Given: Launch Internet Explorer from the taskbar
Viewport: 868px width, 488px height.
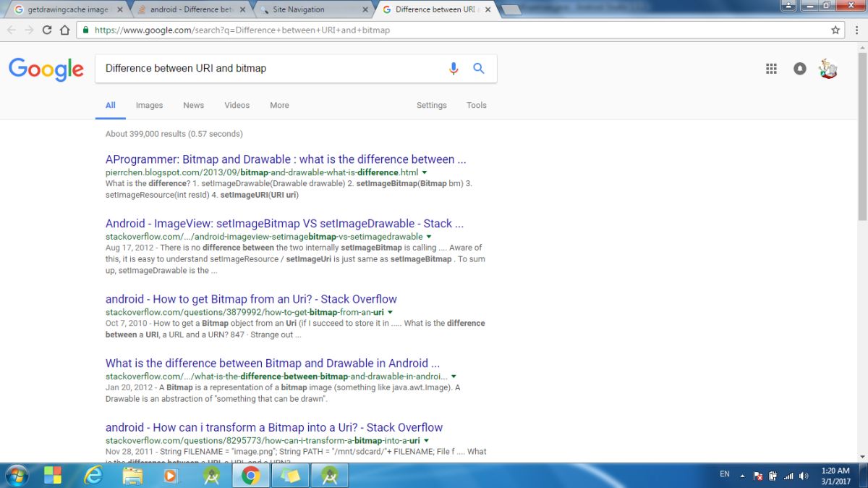Looking at the screenshot, I should [93, 476].
